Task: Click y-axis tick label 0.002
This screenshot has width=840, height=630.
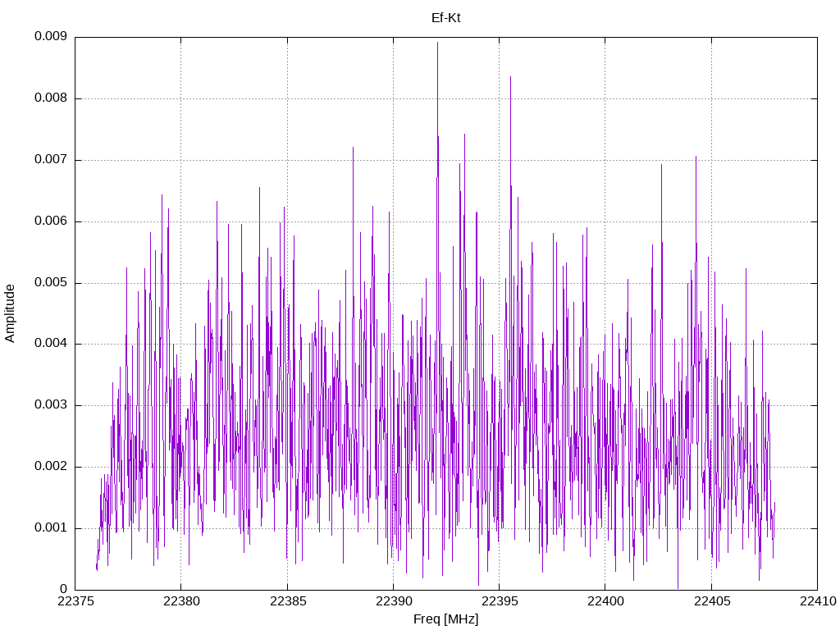Action: 51,467
